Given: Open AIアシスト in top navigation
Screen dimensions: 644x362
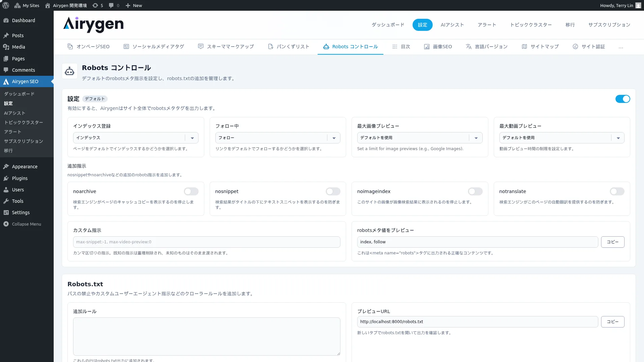Looking at the screenshot, I should pyautogui.click(x=452, y=25).
